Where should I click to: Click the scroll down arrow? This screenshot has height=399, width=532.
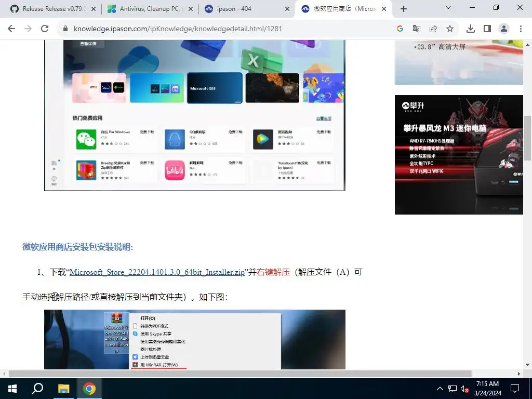(x=527, y=365)
